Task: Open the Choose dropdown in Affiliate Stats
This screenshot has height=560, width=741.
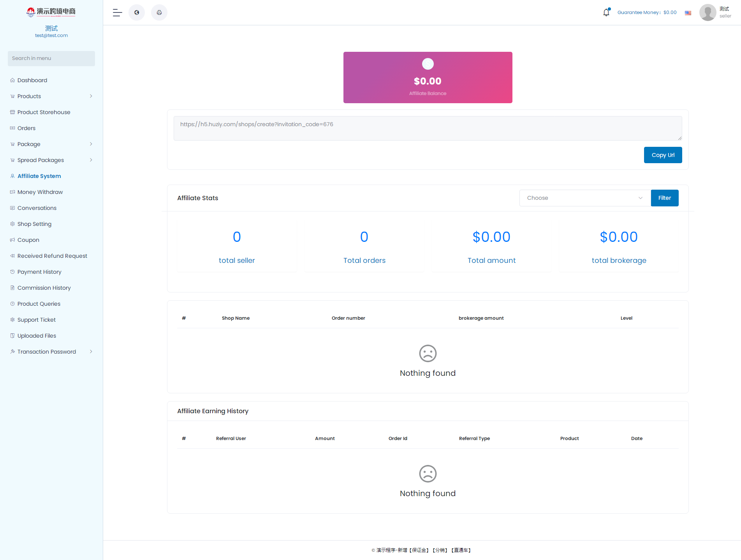Action: pos(584,198)
